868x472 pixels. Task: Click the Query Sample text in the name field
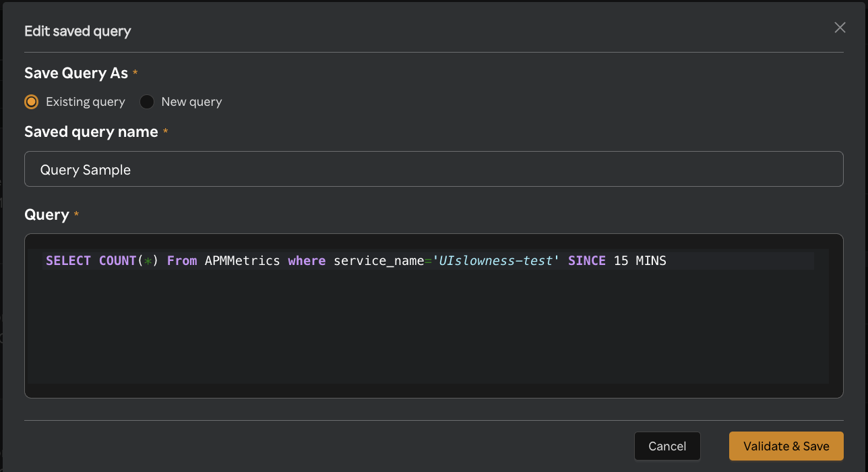[85, 169]
